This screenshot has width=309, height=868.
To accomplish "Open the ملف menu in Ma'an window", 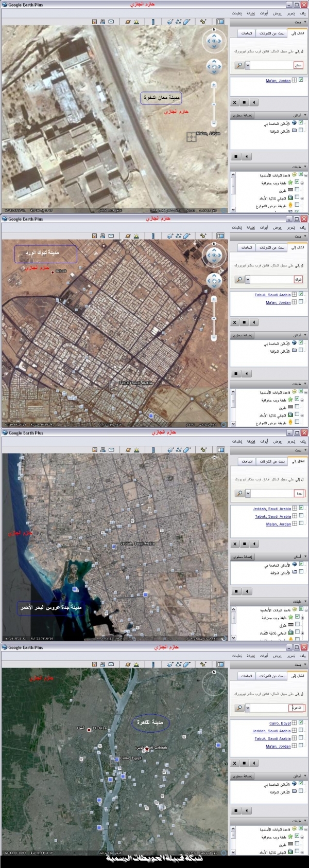I will pos(302,13).
